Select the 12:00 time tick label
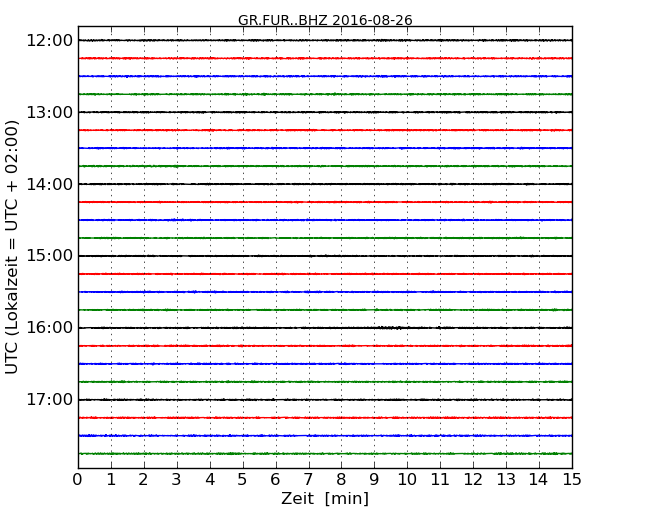The width and height of the screenshot is (650, 520). (49, 41)
